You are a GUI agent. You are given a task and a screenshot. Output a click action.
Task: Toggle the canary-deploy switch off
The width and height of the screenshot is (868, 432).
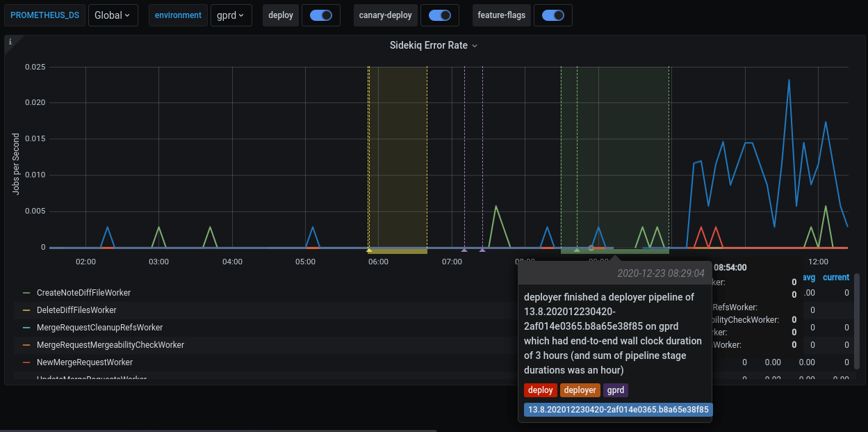(x=440, y=15)
